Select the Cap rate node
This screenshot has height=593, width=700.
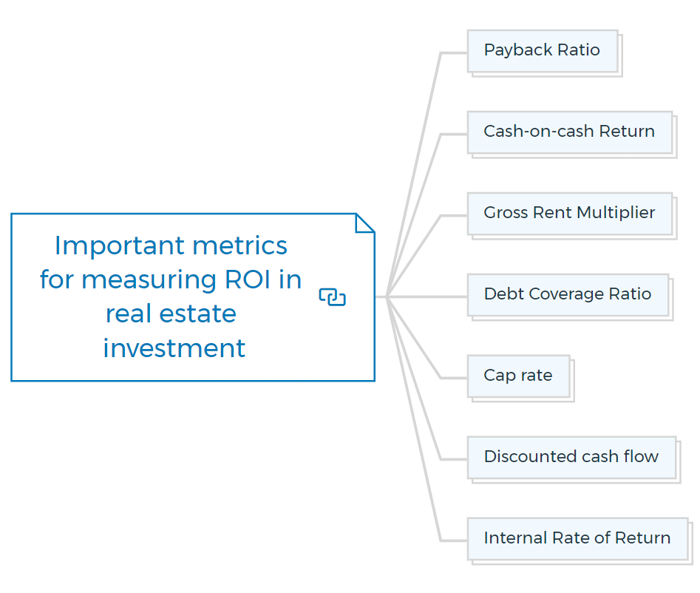519,376
